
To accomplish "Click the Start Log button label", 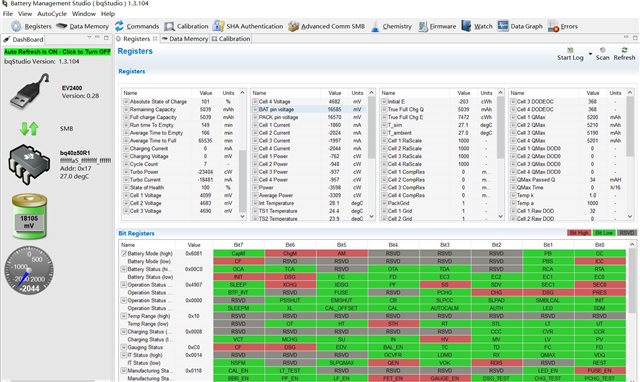I will pos(570,58).
